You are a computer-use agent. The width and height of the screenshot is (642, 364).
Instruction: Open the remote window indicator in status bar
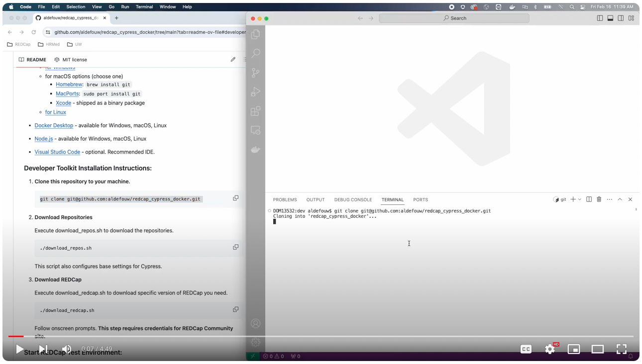point(253,356)
